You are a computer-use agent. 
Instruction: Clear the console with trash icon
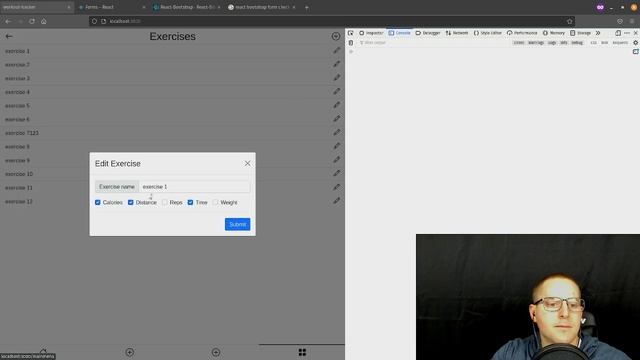351,43
